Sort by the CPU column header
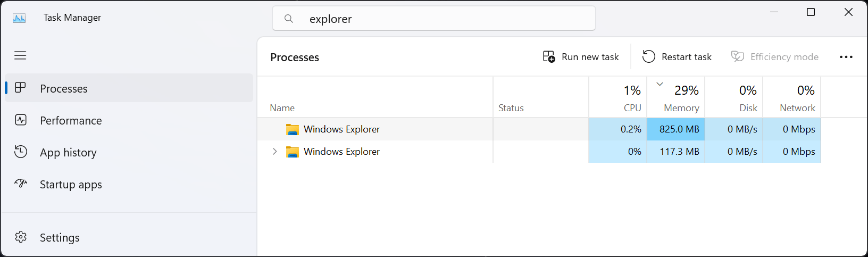The height and width of the screenshot is (257, 868). point(618,97)
